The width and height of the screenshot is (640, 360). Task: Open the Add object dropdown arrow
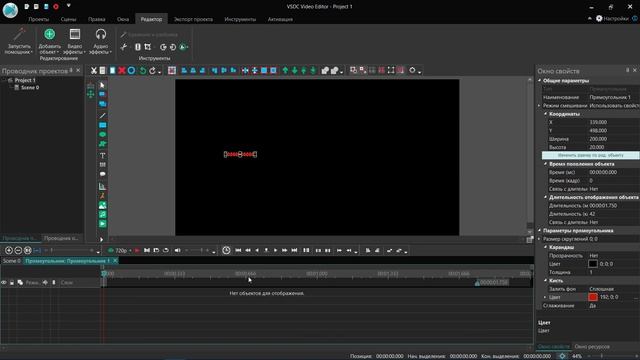[58, 52]
